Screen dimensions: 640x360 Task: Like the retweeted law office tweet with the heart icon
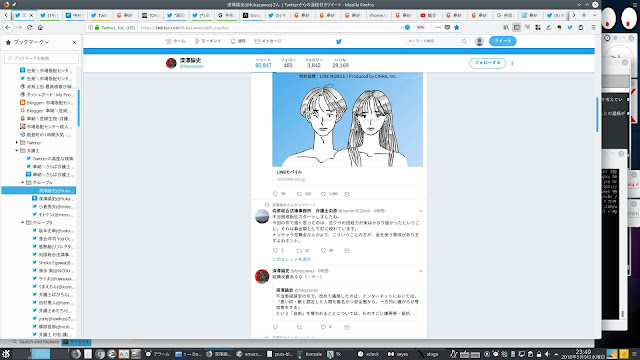tap(323, 251)
